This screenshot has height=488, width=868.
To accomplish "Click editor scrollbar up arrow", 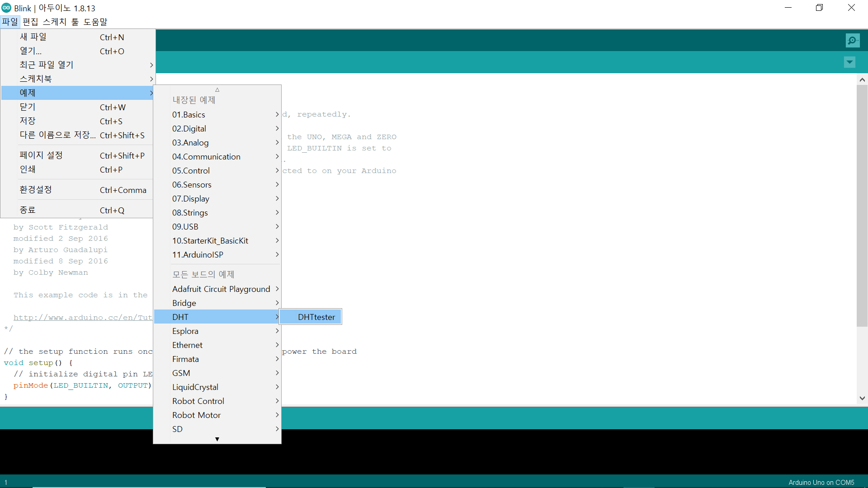I will [862, 80].
